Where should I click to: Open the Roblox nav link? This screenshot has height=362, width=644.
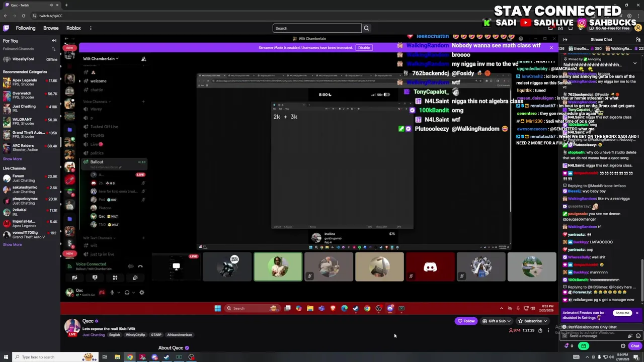73,28
